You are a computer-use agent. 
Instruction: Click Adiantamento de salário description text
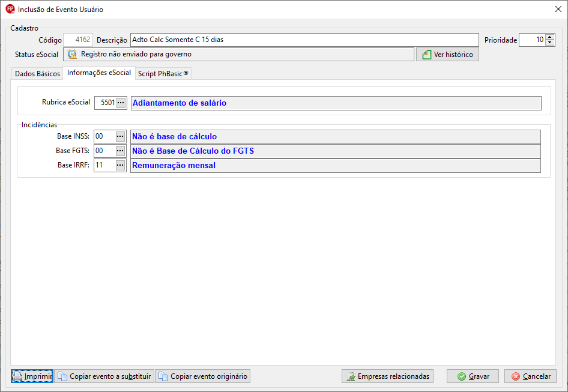(180, 103)
